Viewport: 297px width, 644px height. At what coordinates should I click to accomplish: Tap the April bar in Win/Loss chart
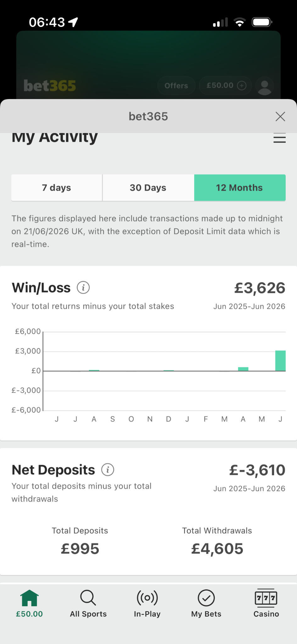click(243, 369)
